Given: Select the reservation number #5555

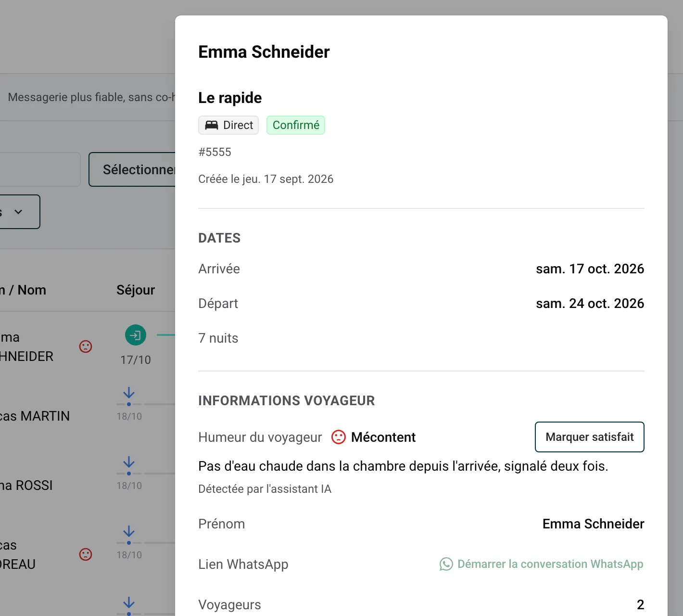Looking at the screenshot, I should (x=215, y=152).
